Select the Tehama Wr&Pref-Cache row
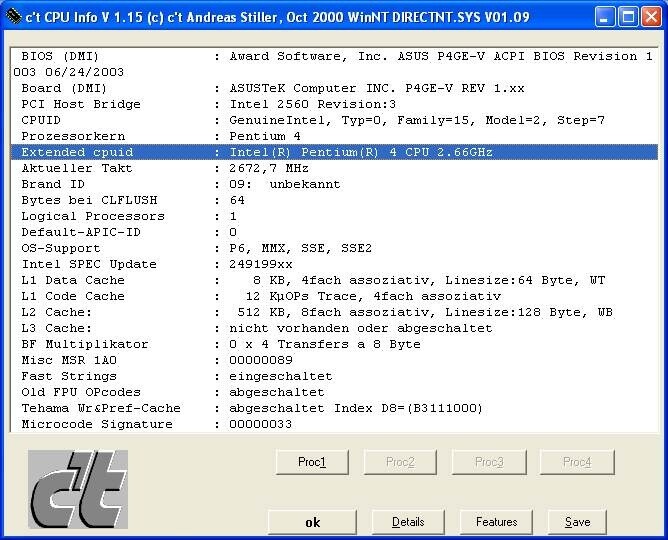Viewport: 668px width, 540px height. click(x=334, y=408)
